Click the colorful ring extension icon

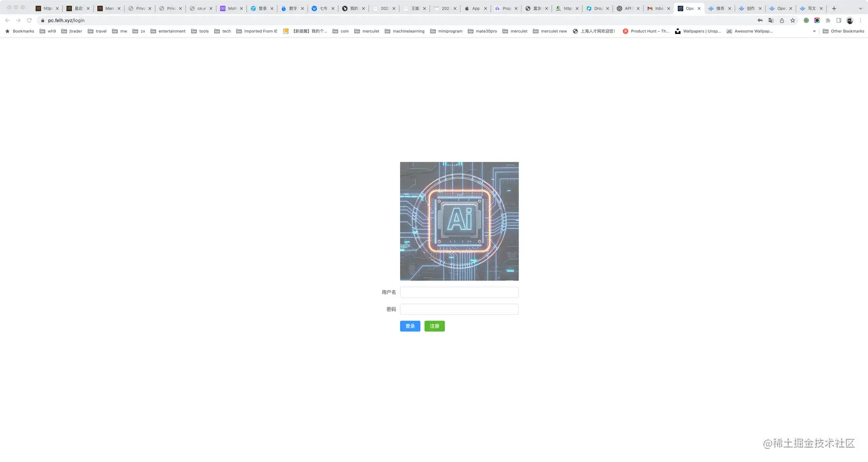817,20
